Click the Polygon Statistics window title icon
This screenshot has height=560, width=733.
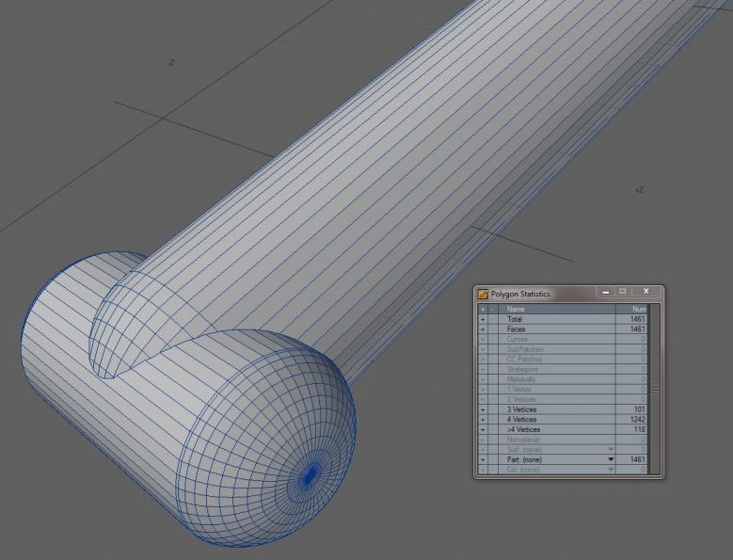(x=483, y=294)
